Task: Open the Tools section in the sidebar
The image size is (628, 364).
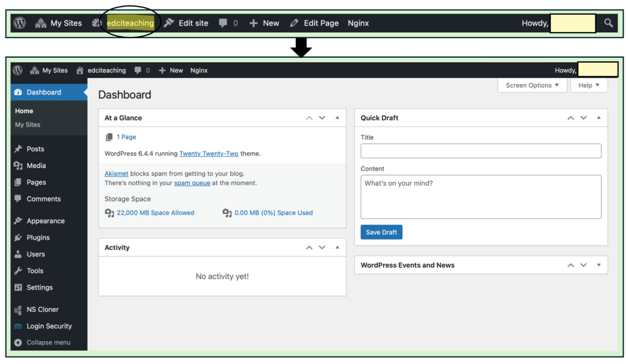Action: [x=34, y=271]
